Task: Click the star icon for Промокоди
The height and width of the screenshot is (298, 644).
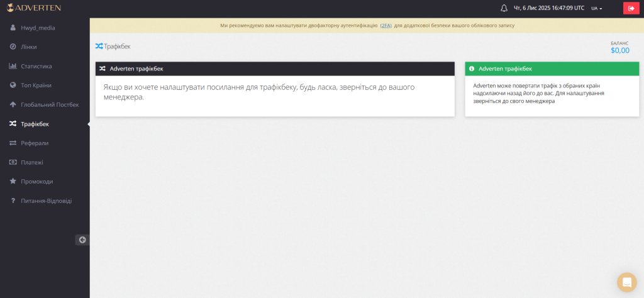Action: [13, 182]
